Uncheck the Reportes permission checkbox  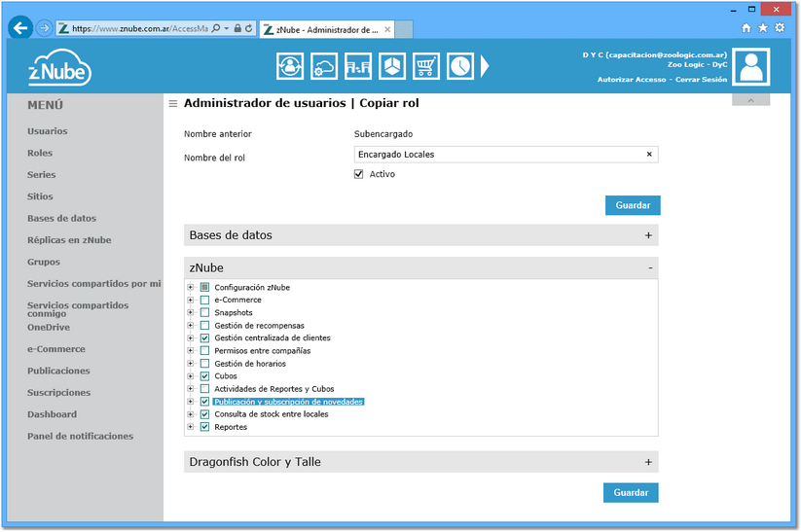(204, 427)
